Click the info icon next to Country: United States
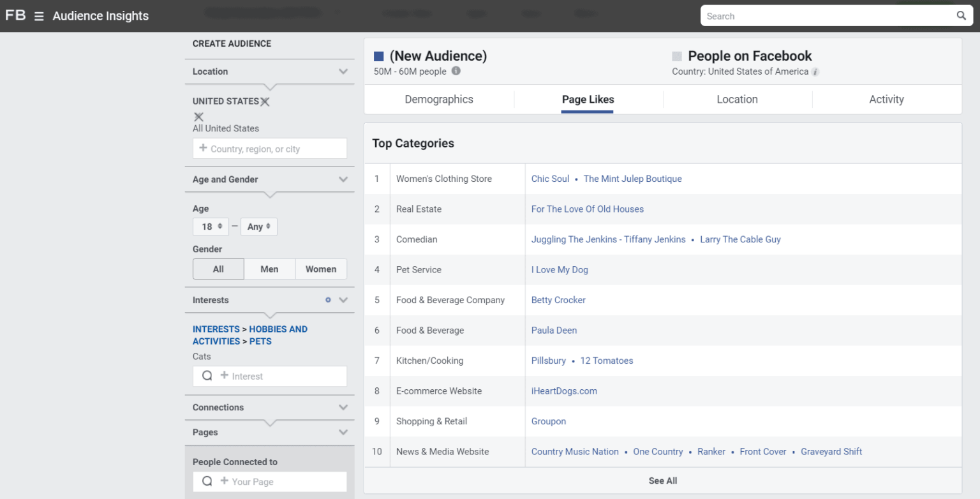This screenshot has width=980, height=499. coord(815,72)
